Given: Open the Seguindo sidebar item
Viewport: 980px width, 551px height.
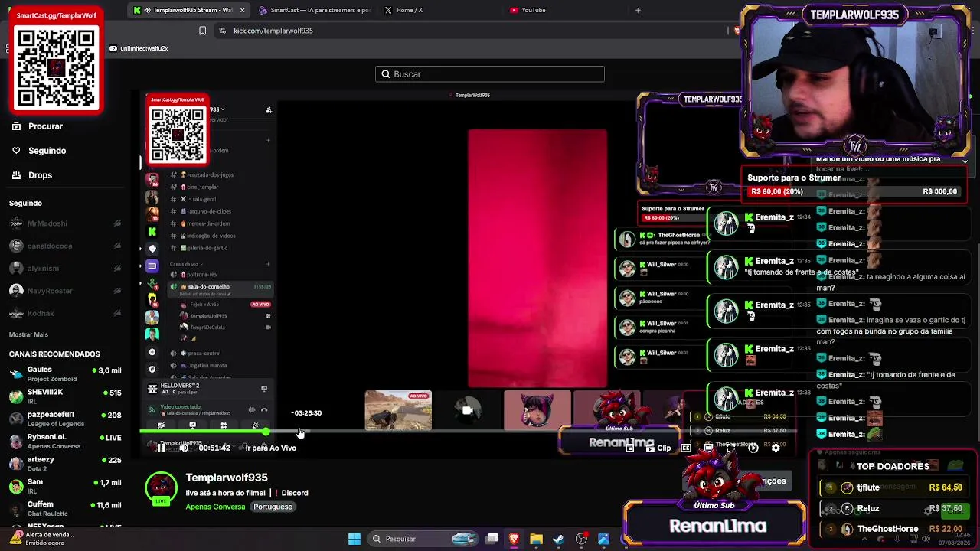Looking at the screenshot, I should (x=47, y=151).
